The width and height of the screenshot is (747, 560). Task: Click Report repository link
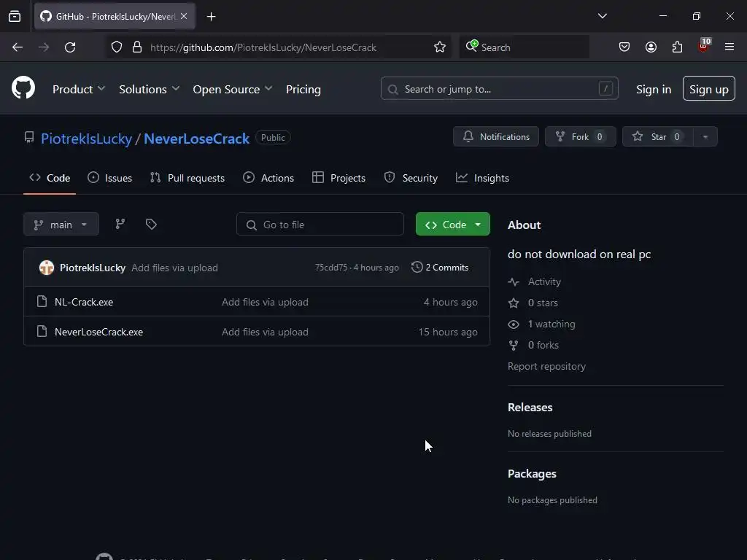(546, 366)
